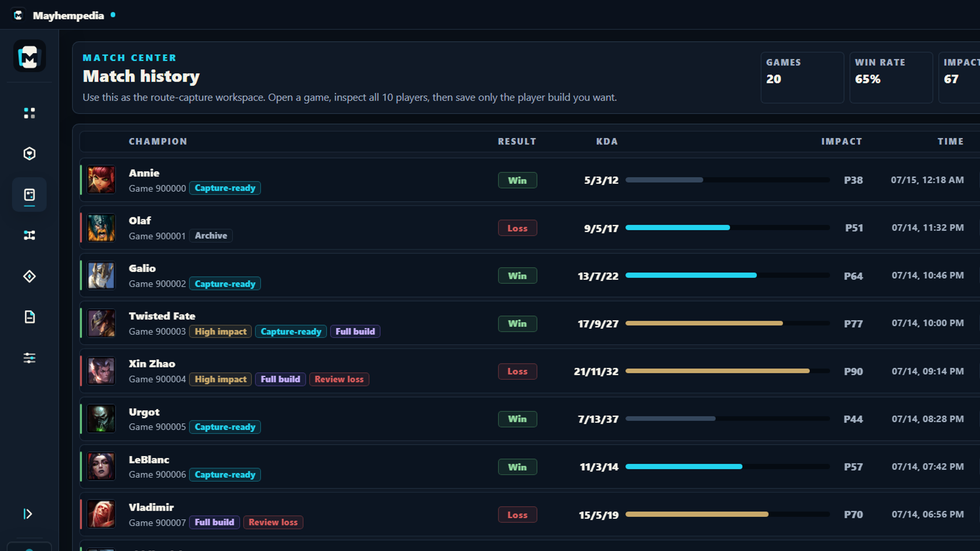This screenshot has width=980, height=551.
Task: Open the dashboard grid icon in sidebar
Action: pos(29,113)
